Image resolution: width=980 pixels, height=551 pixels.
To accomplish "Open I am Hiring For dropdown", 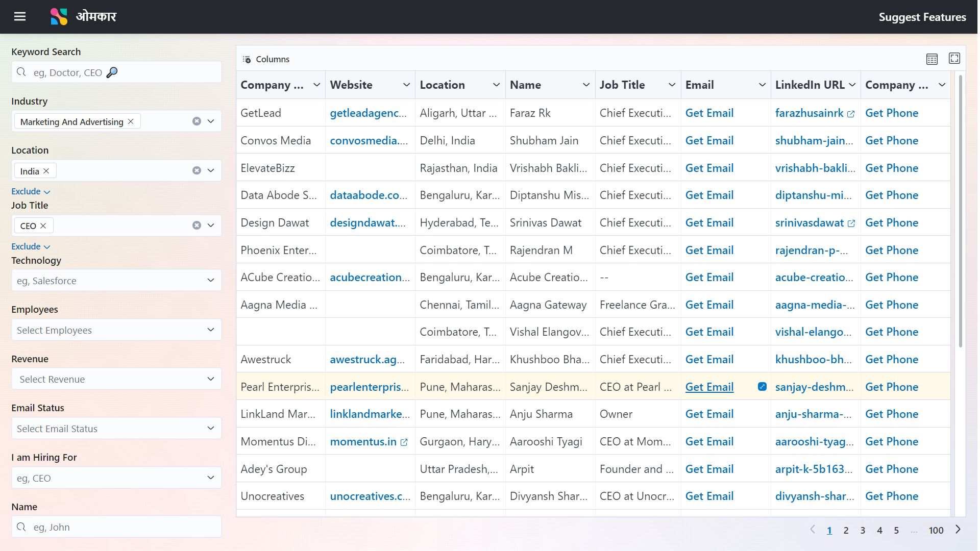I will pyautogui.click(x=116, y=478).
